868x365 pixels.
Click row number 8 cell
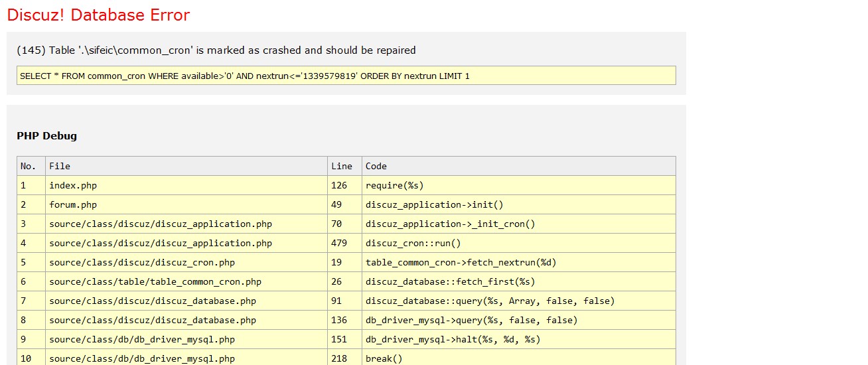(31, 320)
